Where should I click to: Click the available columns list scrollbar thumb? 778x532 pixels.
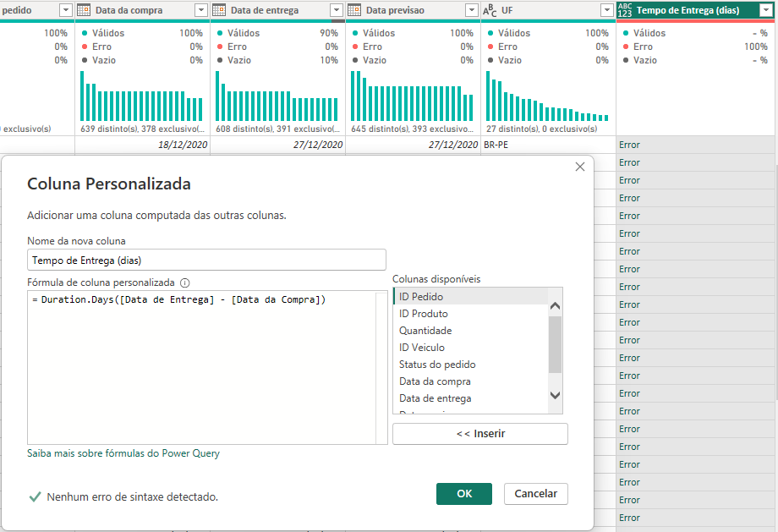[556, 344]
